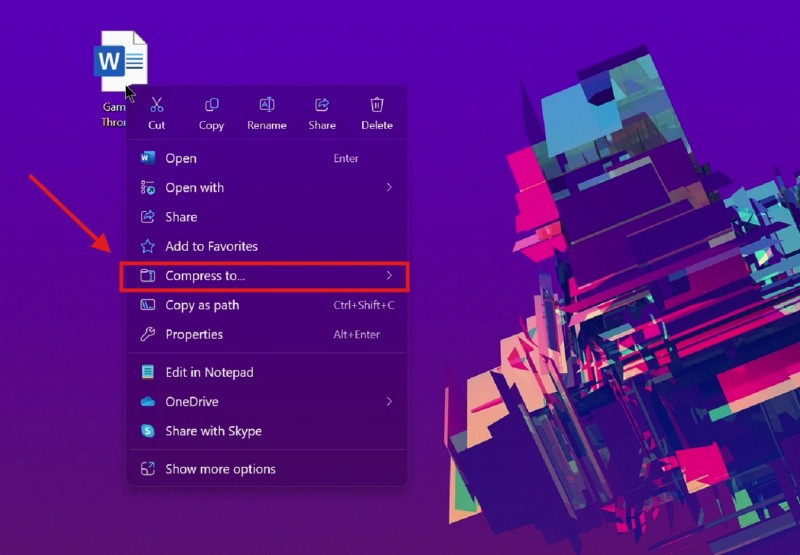Click the Share icon in top row
The image size is (800, 555).
point(322,105)
